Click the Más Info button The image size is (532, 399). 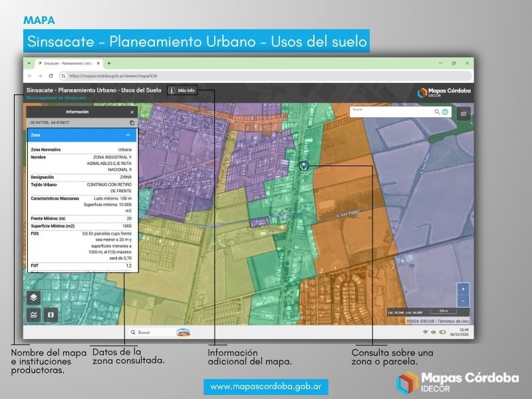click(x=182, y=90)
